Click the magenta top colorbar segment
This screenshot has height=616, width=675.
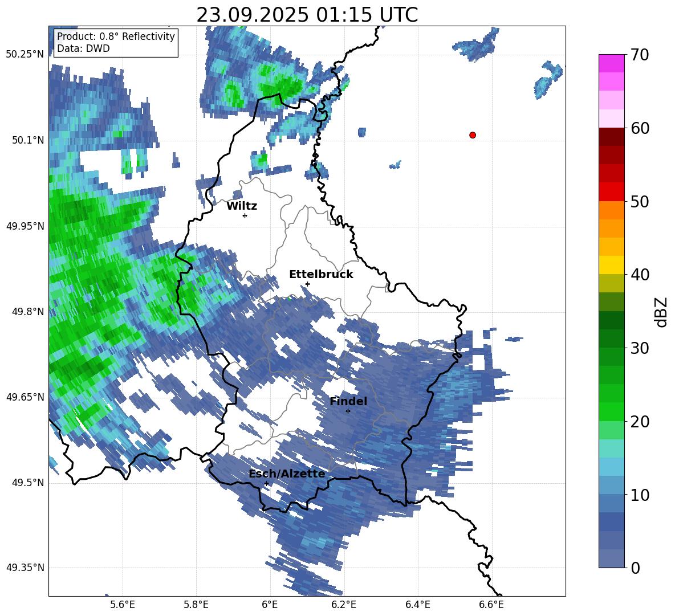coord(611,63)
